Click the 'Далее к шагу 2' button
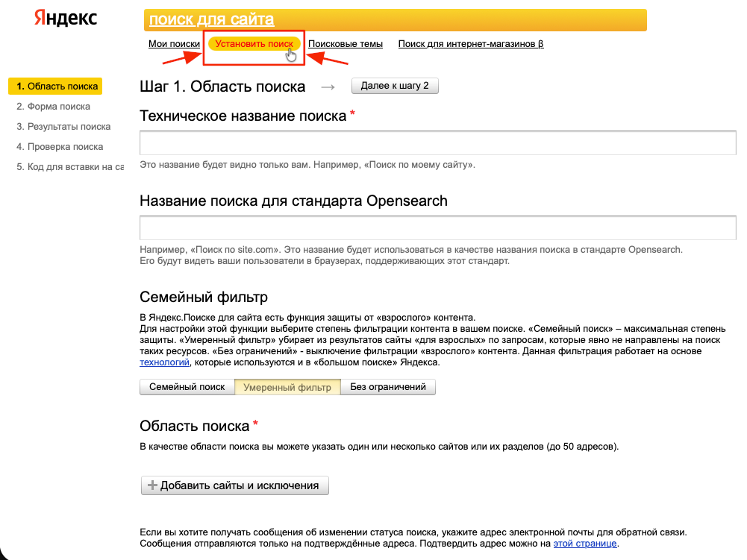This screenshot has width=747, height=560. 395,86
